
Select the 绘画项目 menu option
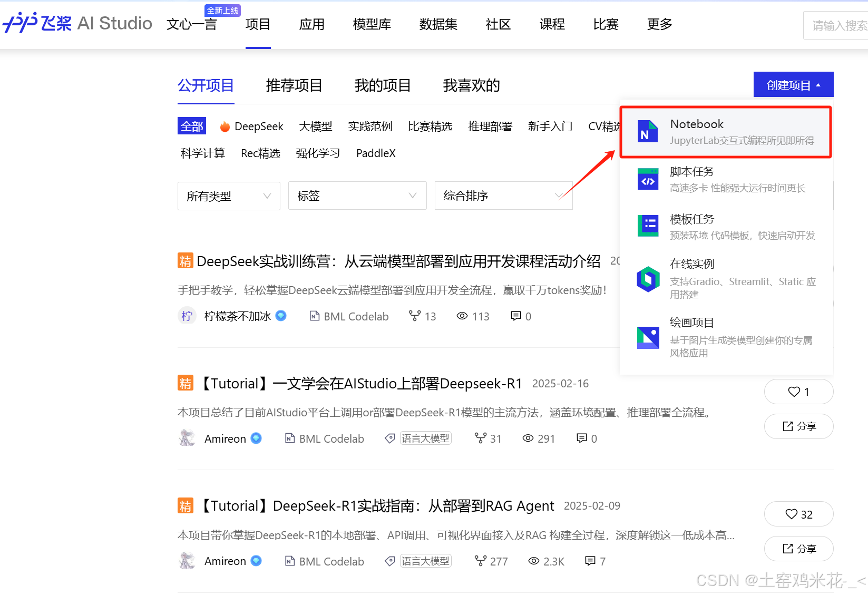pos(726,337)
